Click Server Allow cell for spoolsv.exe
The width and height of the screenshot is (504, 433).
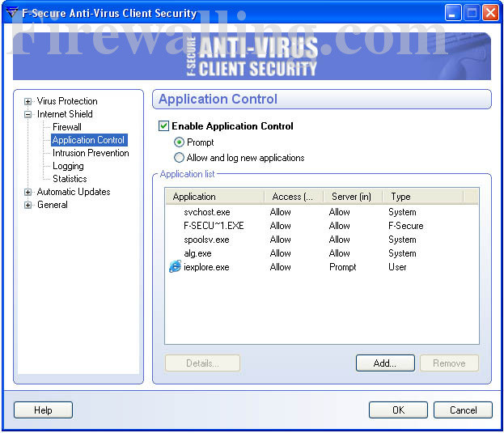coord(340,240)
